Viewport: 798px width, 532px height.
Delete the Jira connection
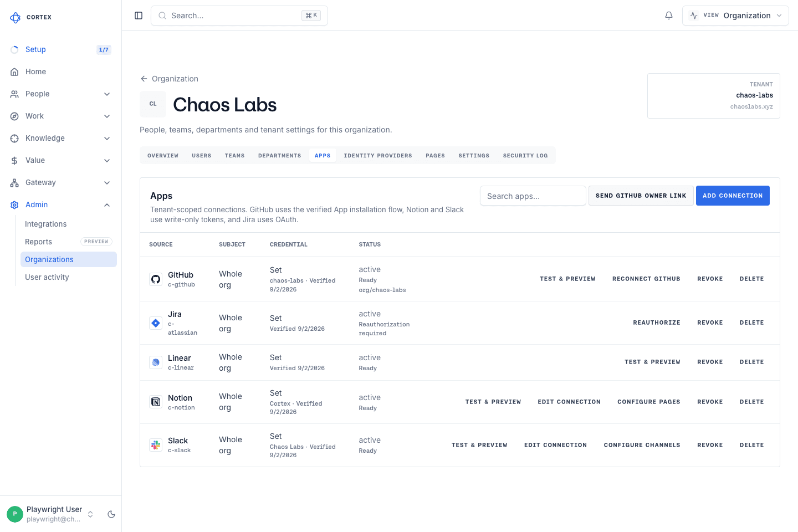point(752,323)
